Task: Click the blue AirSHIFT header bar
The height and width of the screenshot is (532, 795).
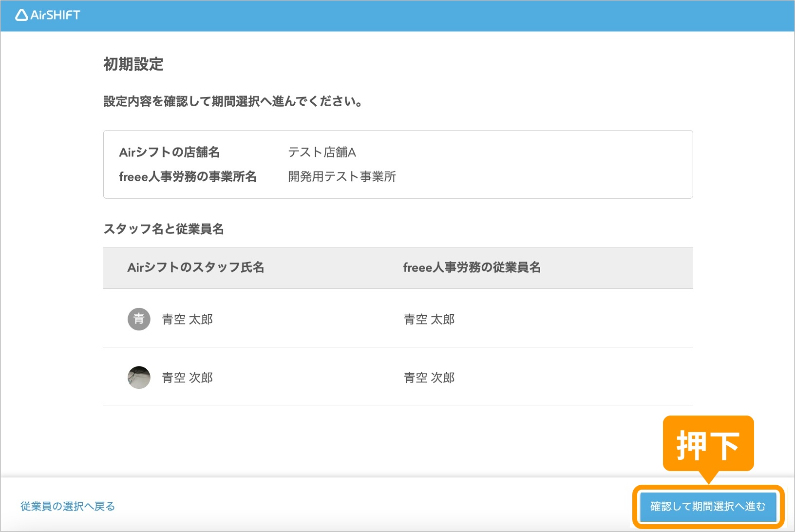Action: coord(438,16)
